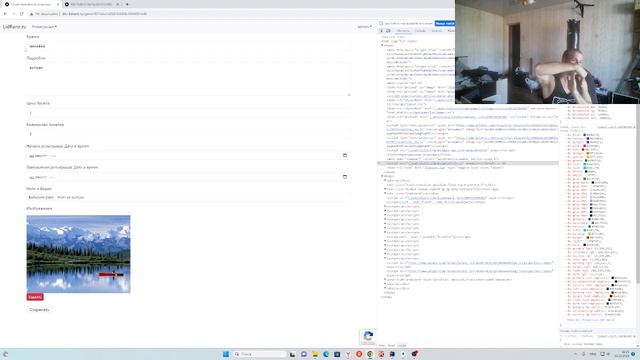Open a new browser tab with plus icon

coord(127,4)
